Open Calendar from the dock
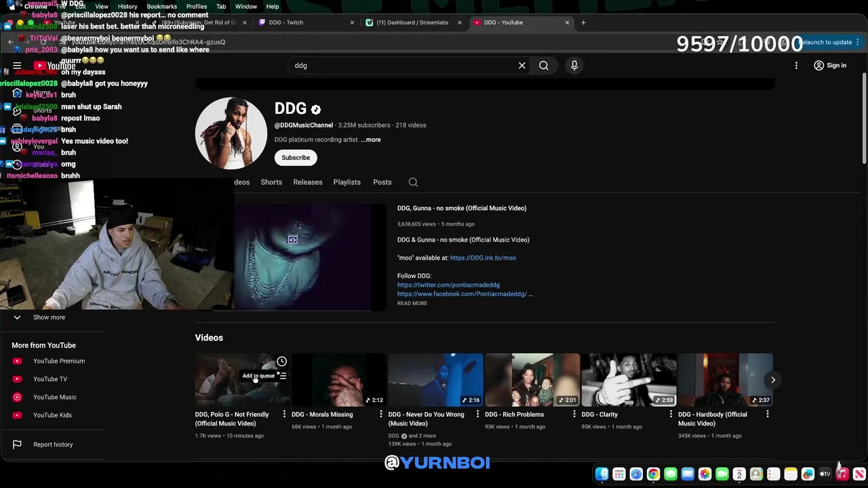The width and height of the screenshot is (868, 488). pos(739,474)
